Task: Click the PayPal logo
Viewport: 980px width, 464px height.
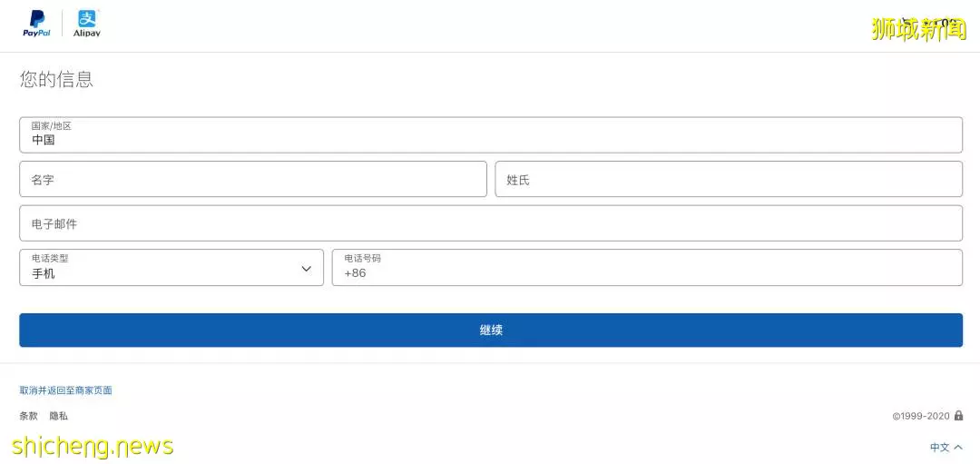Action: click(x=37, y=25)
